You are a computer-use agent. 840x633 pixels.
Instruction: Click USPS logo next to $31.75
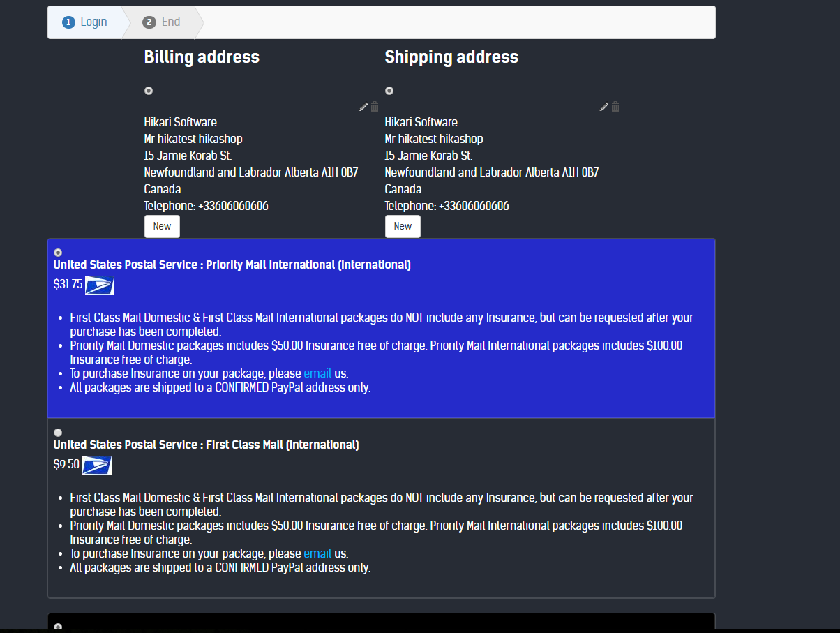pyautogui.click(x=100, y=285)
